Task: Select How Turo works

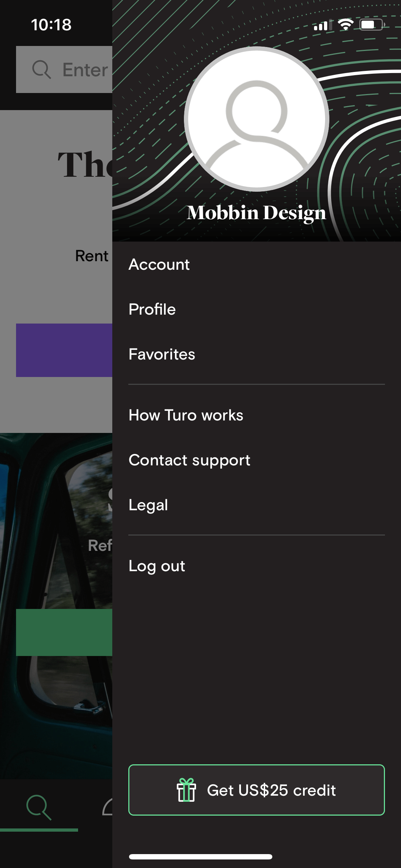Action: click(x=186, y=415)
